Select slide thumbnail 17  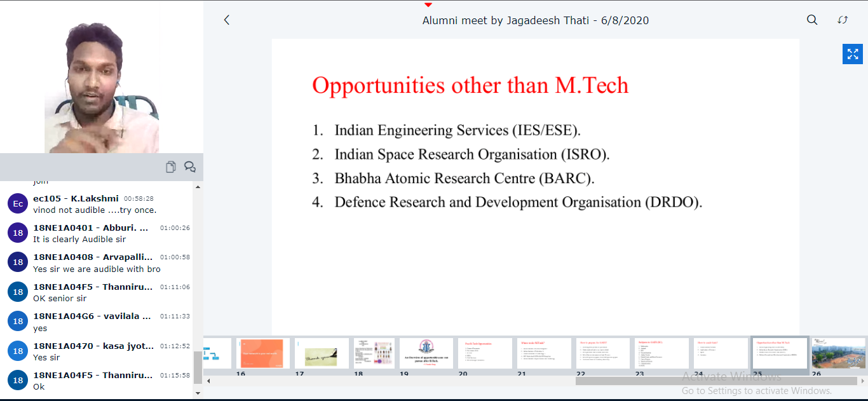point(322,353)
